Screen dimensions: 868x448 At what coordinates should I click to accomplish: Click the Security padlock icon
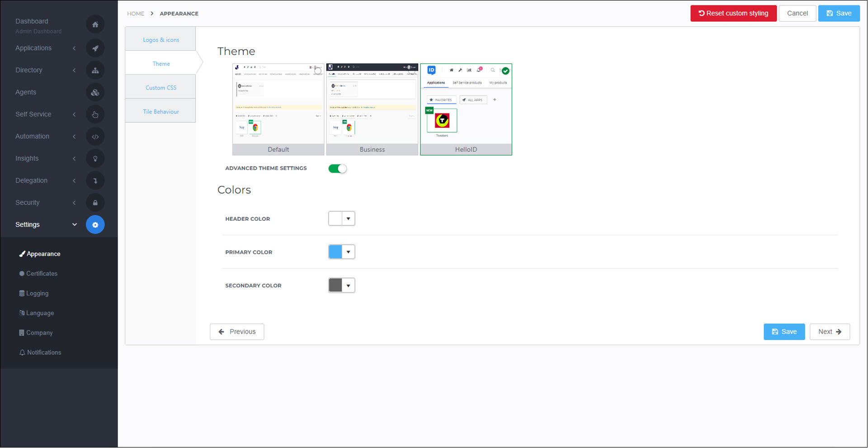pyautogui.click(x=95, y=203)
